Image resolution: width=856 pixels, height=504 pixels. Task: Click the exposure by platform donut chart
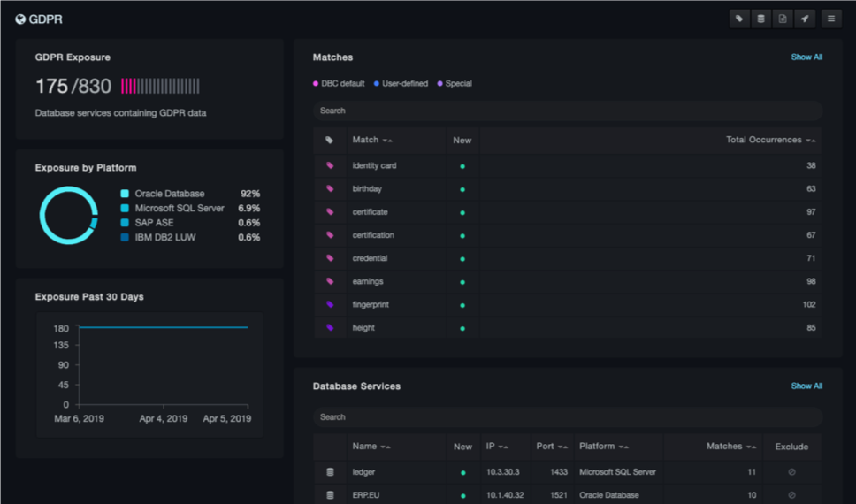pos(69,215)
